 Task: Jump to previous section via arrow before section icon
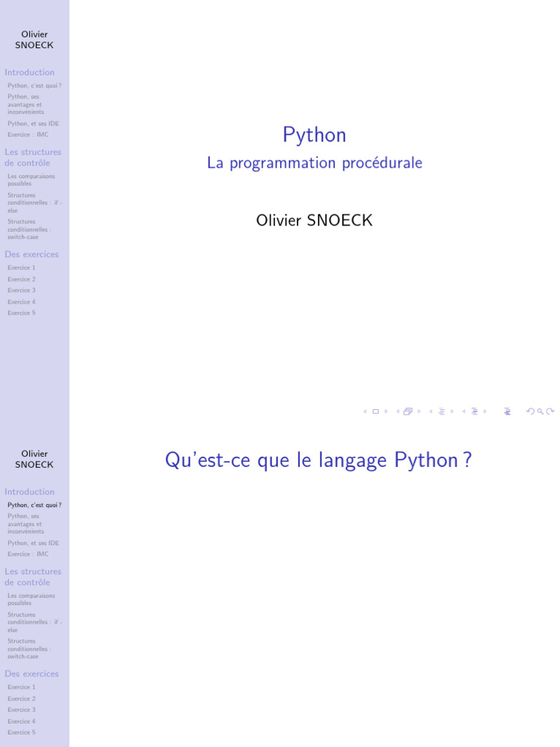click(463, 411)
